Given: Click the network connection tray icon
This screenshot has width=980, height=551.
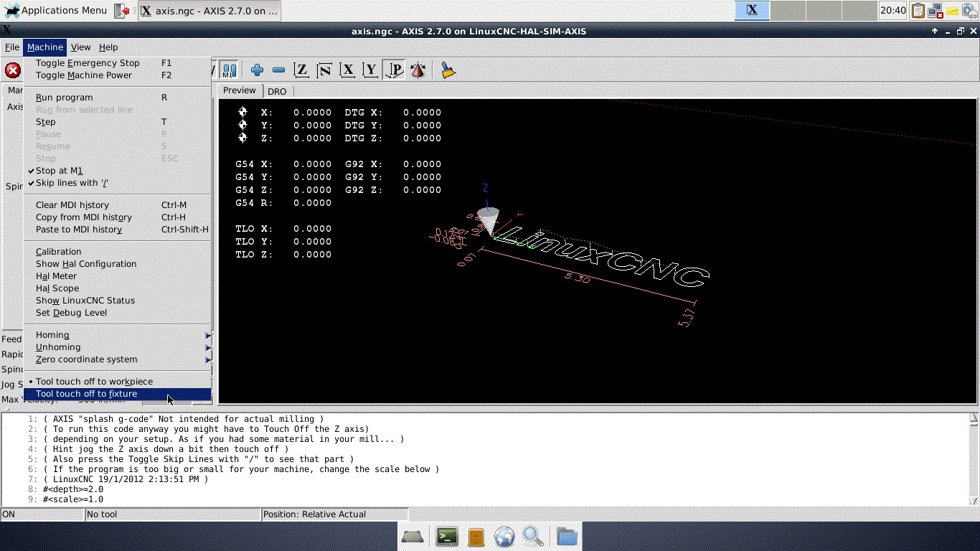Looking at the screenshot, I should pyautogui.click(x=936, y=11).
